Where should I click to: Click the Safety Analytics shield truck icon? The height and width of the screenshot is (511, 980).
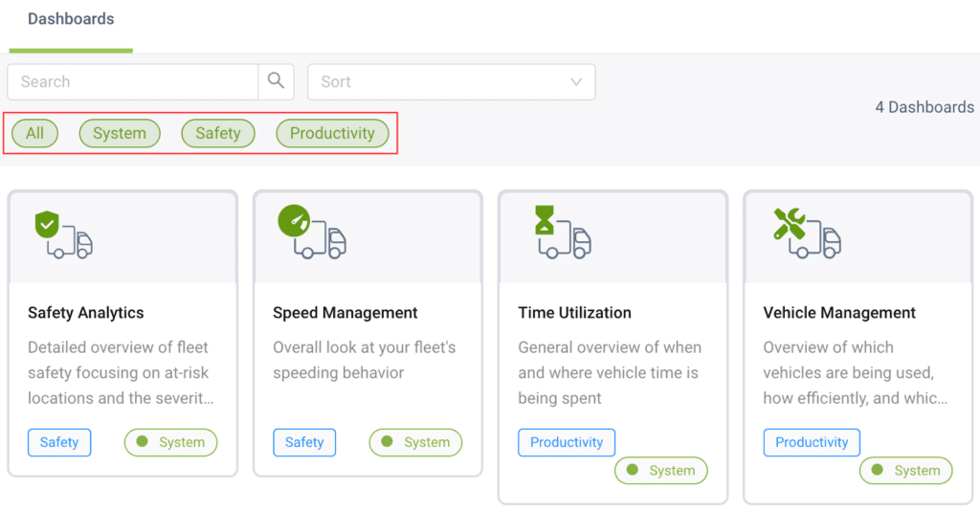coord(63,235)
